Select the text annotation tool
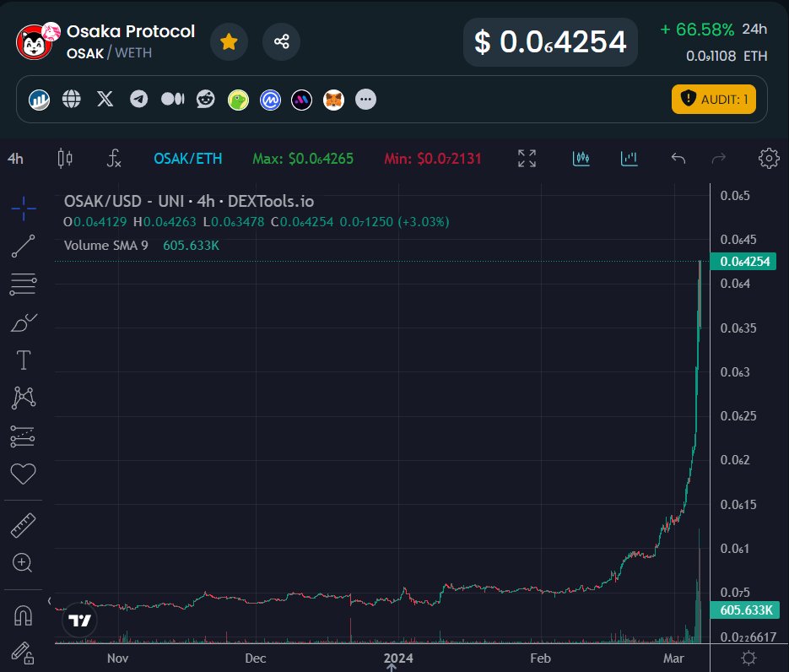Screen dimensions: 789x672 [x=23, y=360]
